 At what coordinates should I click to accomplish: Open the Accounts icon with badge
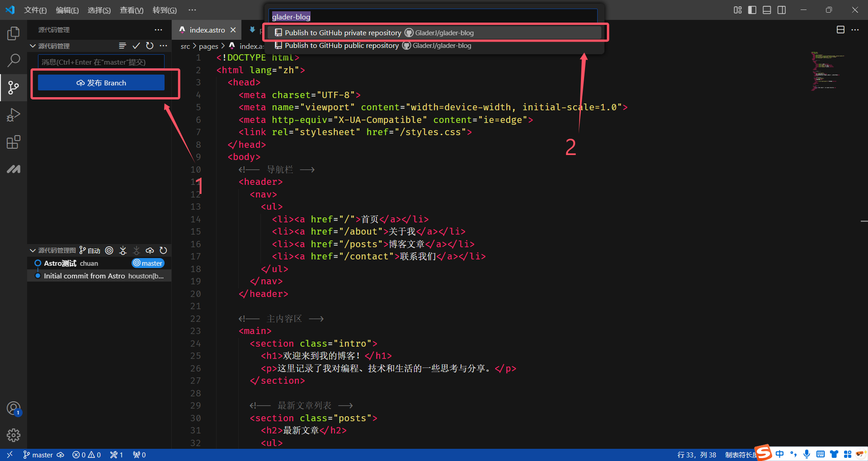click(x=14, y=409)
